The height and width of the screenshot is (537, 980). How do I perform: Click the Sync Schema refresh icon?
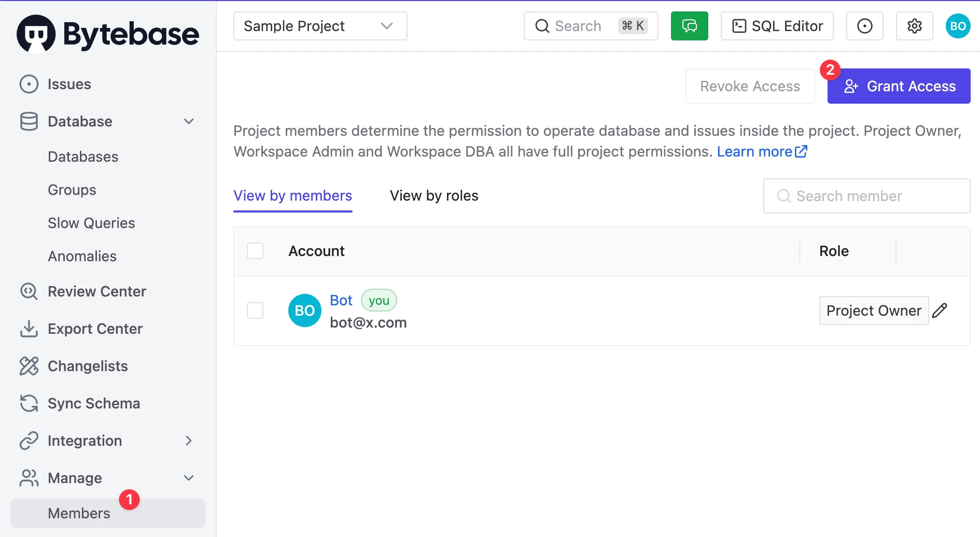click(29, 403)
